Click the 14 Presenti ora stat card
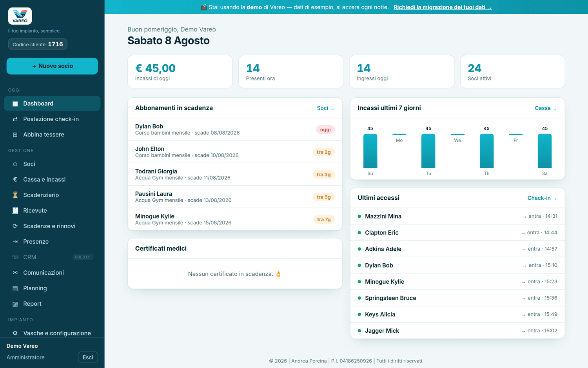588x368 pixels. (x=291, y=72)
